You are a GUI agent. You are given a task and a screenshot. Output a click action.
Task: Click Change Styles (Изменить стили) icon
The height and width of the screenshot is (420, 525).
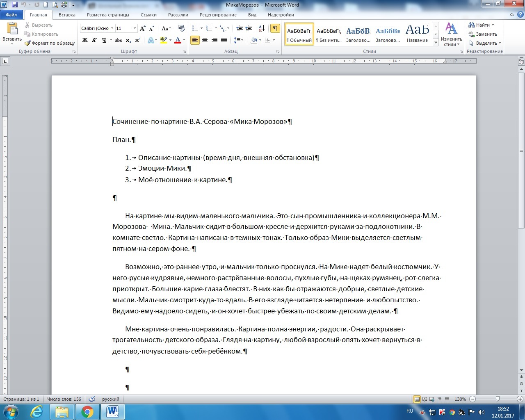pos(451,29)
